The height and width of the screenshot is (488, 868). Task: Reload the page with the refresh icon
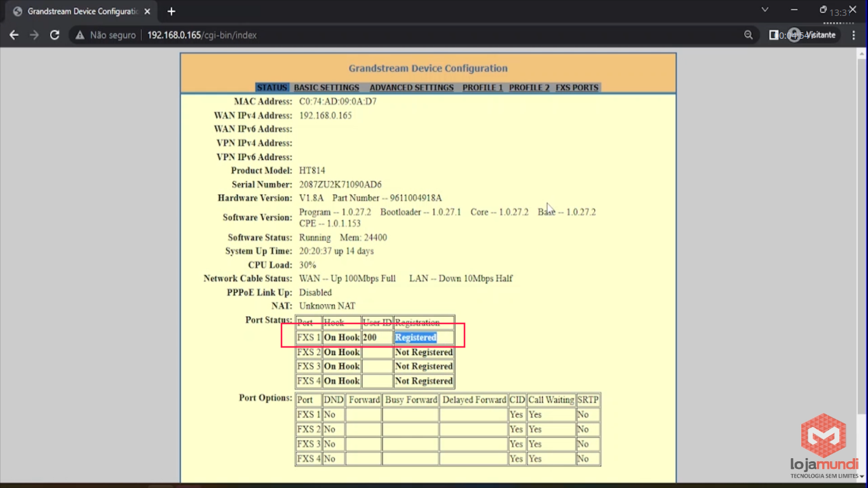coord(55,35)
